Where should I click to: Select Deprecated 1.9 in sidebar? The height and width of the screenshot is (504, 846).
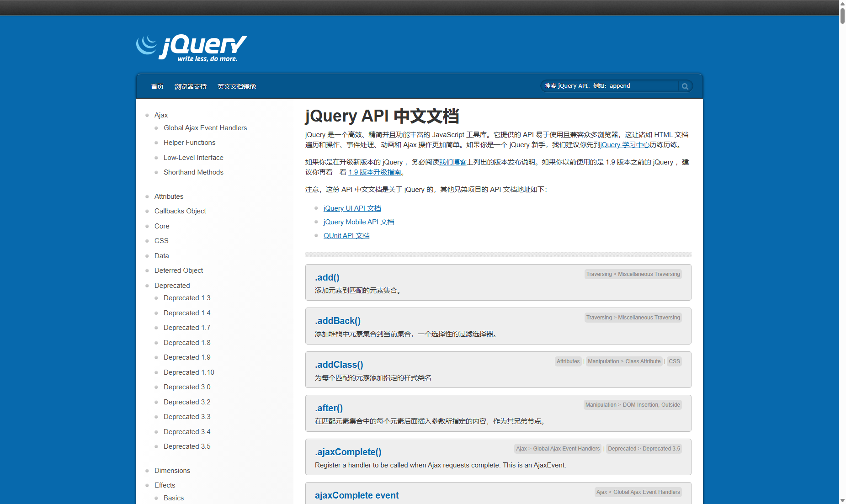pyautogui.click(x=187, y=357)
